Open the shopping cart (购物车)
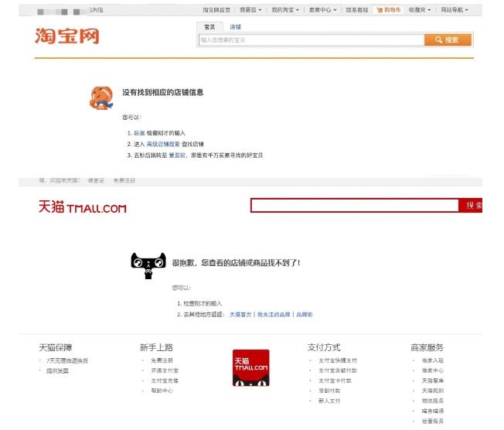Screen dimensions: 504x430 pos(389,10)
